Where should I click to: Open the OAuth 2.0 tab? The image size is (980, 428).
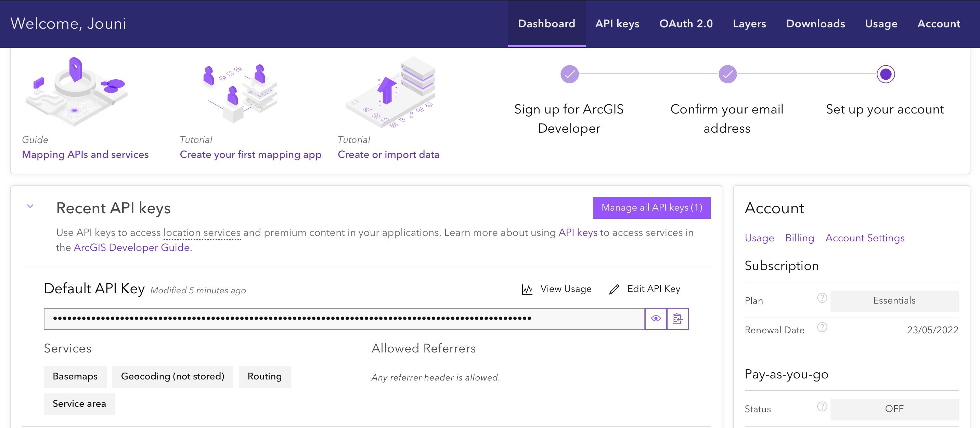(x=685, y=24)
